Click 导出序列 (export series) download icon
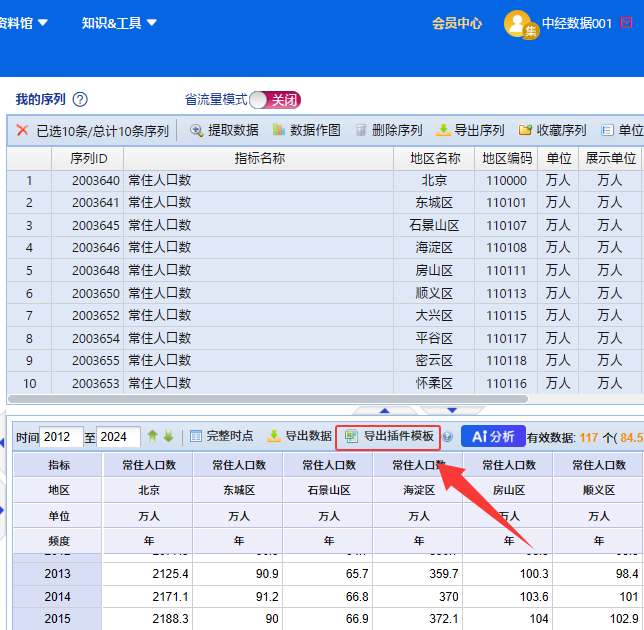This screenshot has height=630, width=644. 443,130
